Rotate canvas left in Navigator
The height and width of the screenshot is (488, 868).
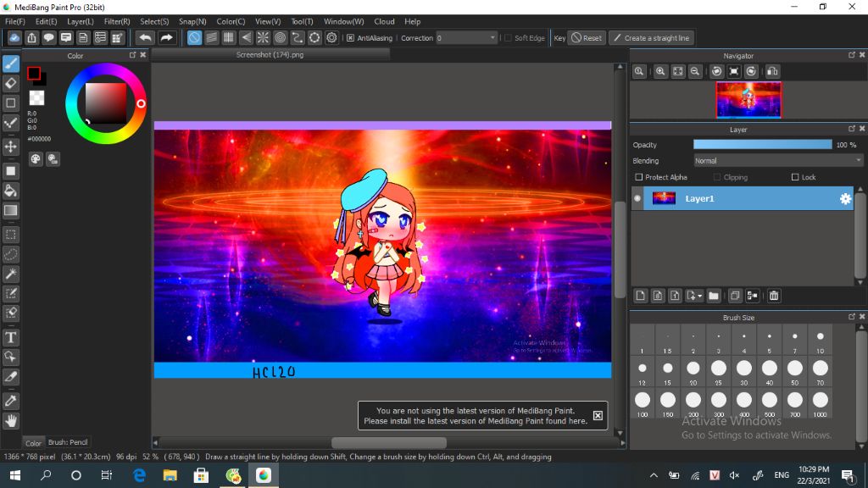[x=717, y=71]
